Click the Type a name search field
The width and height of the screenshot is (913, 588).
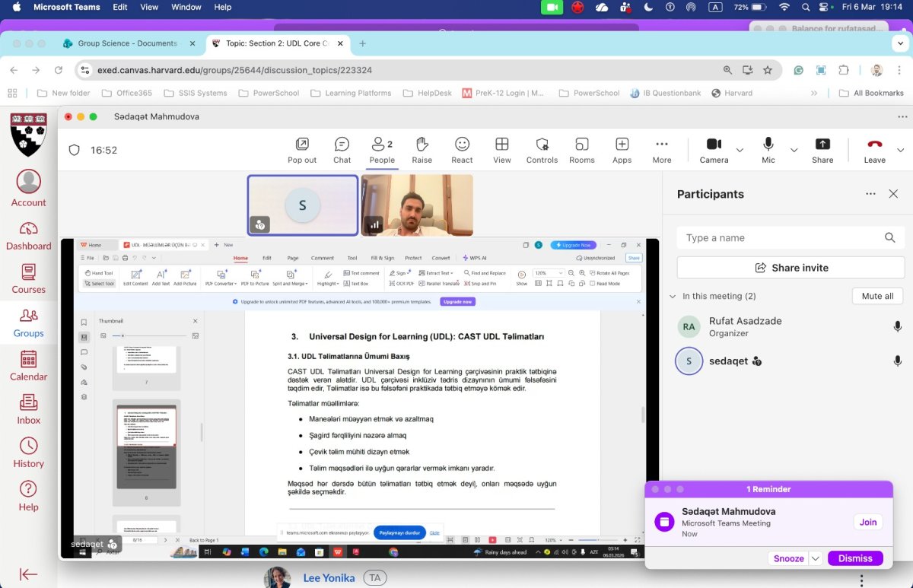(791, 237)
